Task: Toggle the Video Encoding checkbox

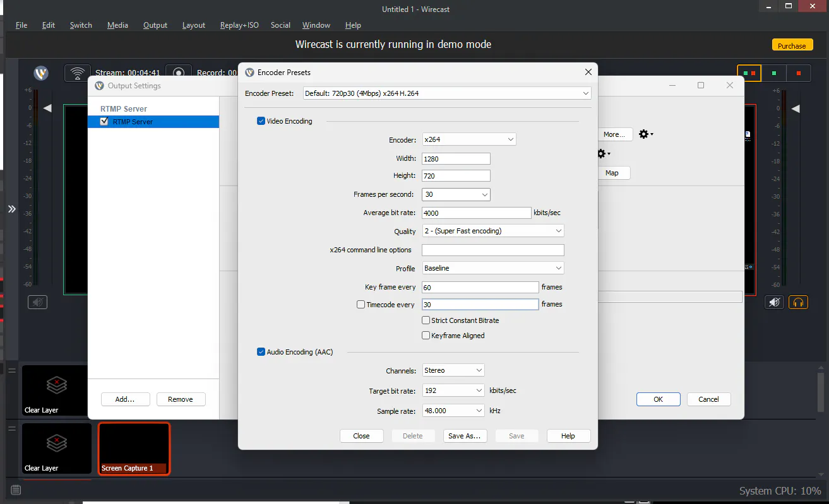Action: click(x=261, y=121)
